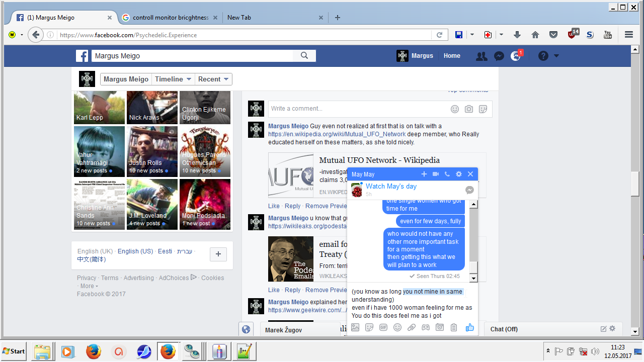This screenshot has width=644, height=362.
Task: Open the Firefox hamburger menu
Action: 629,35
